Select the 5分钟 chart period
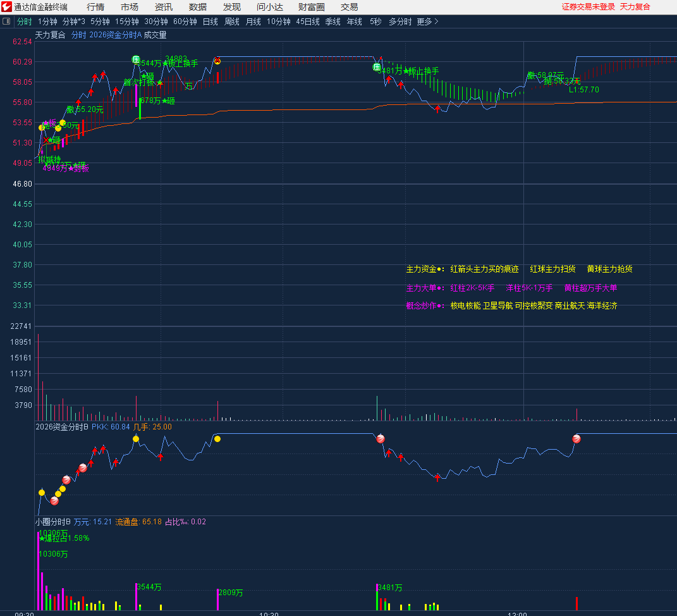677x616 pixels. (100, 22)
